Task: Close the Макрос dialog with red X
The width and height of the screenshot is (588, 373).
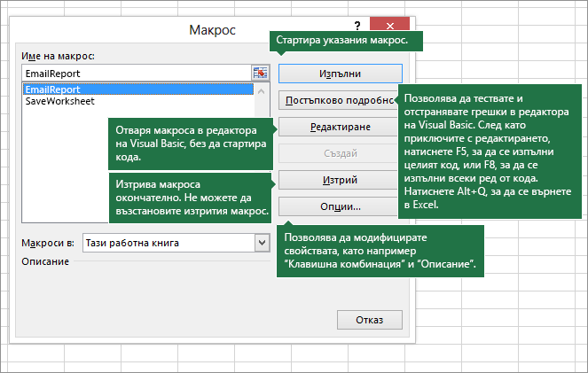Action: click(389, 24)
